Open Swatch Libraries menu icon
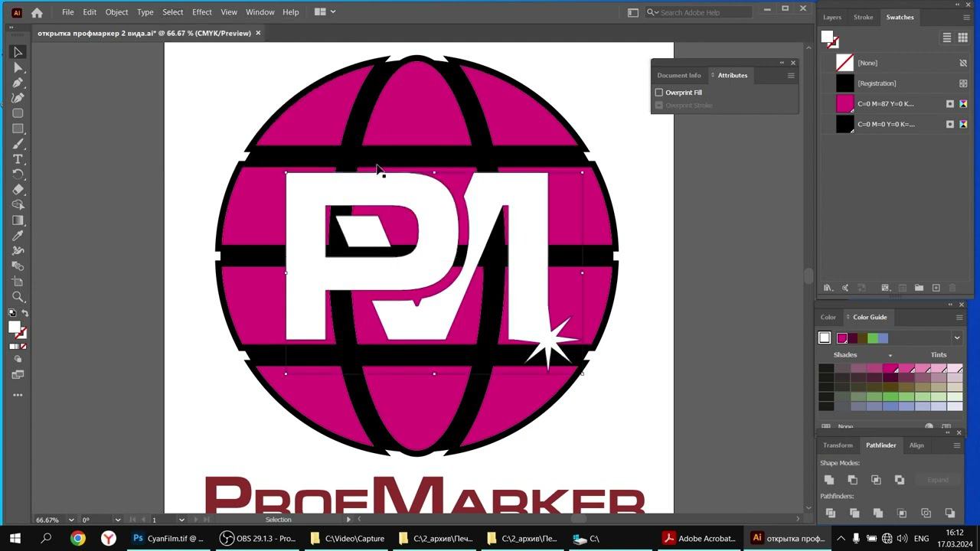The width and height of the screenshot is (980, 551). (x=828, y=288)
